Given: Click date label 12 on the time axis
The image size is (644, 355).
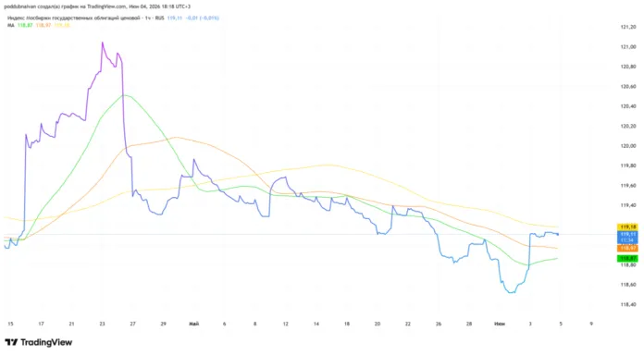Looking at the screenshot, I should tap(285, 324).
